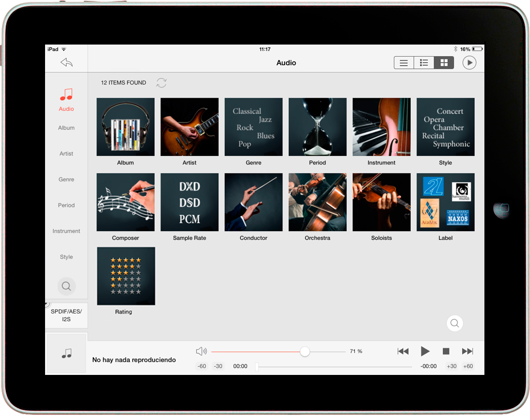Jump back 30 seconds with -30 button

point(218,366)
